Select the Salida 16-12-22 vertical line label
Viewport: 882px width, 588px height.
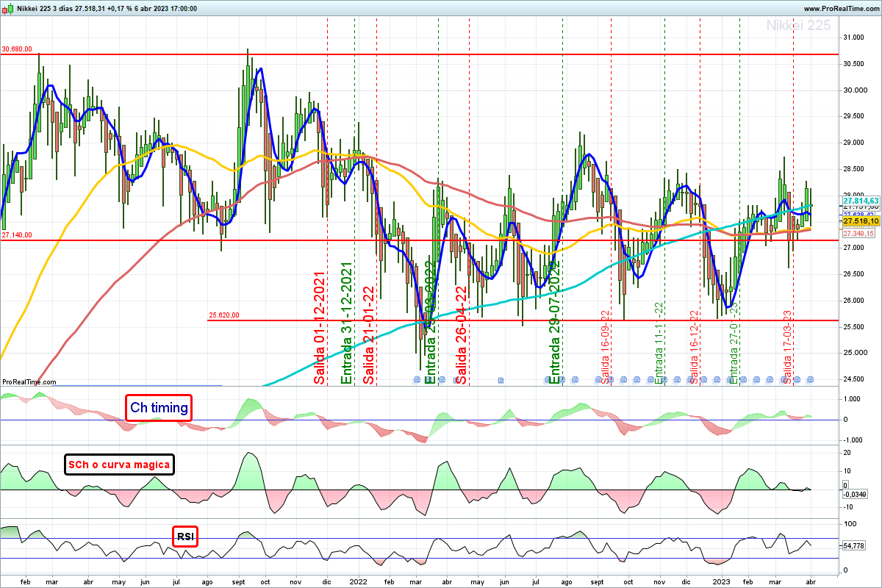pyautogui.click(x=694, y=346)
